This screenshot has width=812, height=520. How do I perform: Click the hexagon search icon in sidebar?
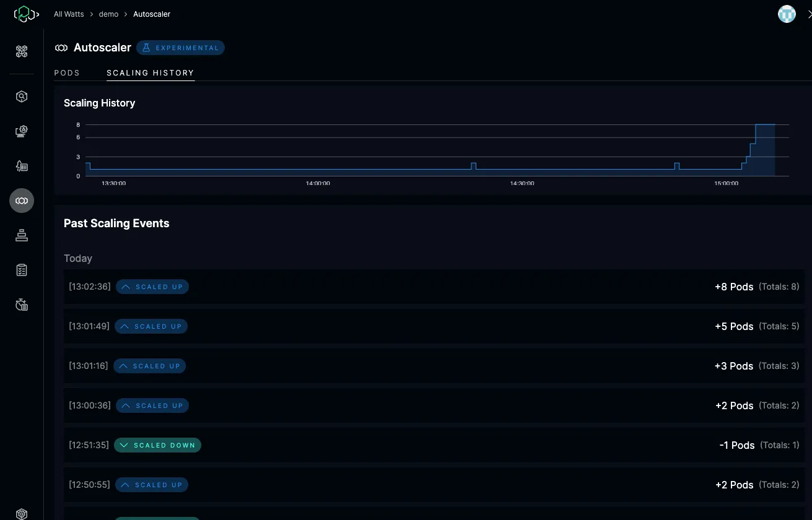(22, 97)
